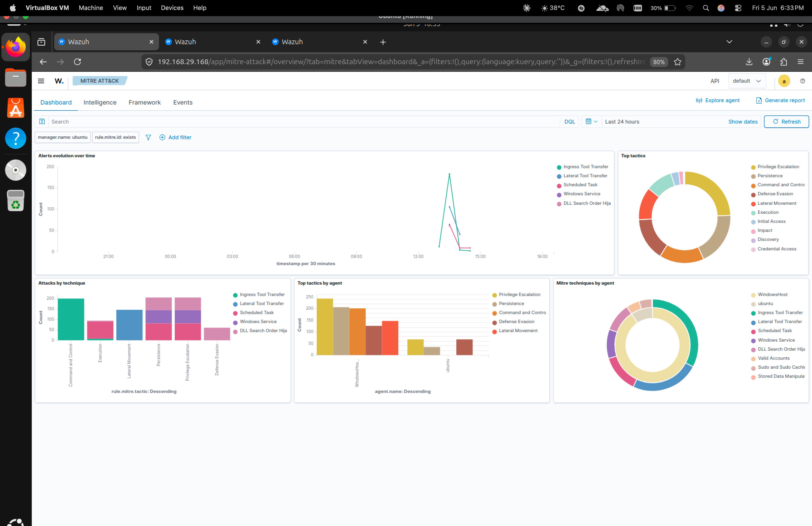Open the Firefox downloads panel
812x526 pixels.
(749, 62)
